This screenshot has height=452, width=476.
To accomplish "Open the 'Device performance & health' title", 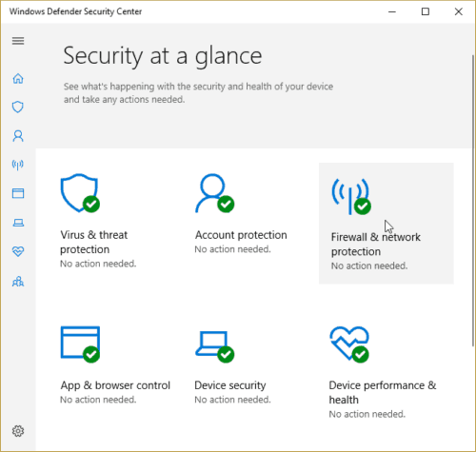I will point(383,392).
